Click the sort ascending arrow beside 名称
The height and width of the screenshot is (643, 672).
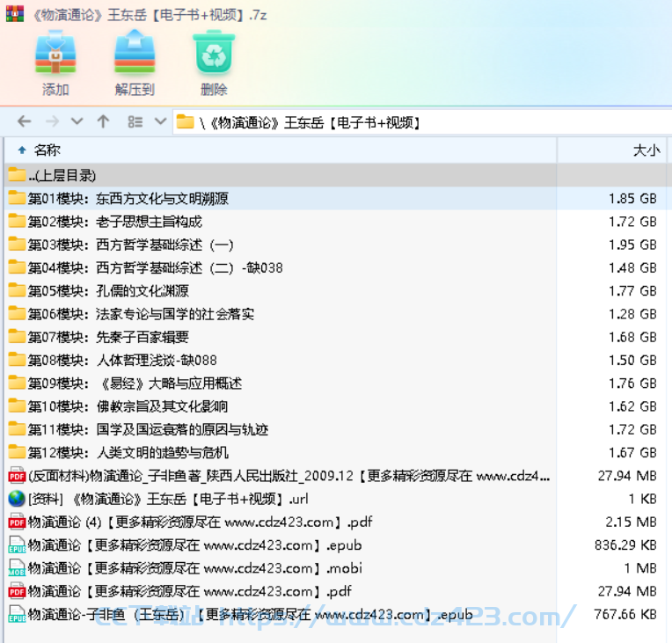pos(22,150)
